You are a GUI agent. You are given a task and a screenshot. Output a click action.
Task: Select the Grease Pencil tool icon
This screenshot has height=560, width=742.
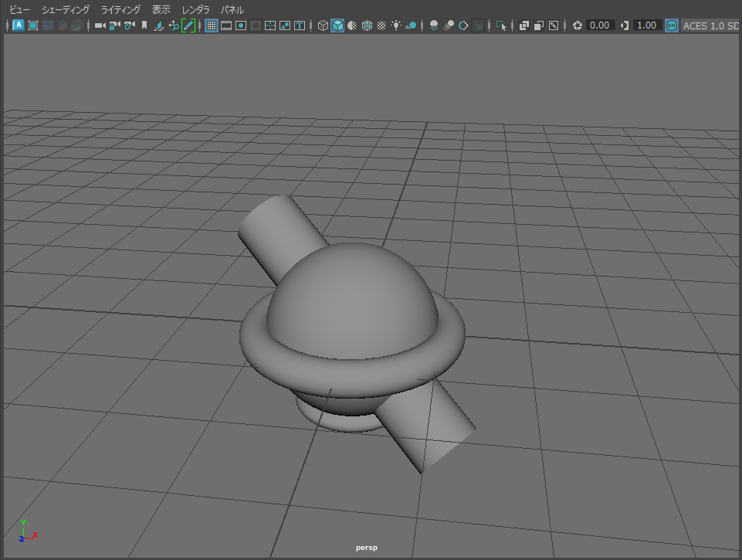(x=188, y=25)
